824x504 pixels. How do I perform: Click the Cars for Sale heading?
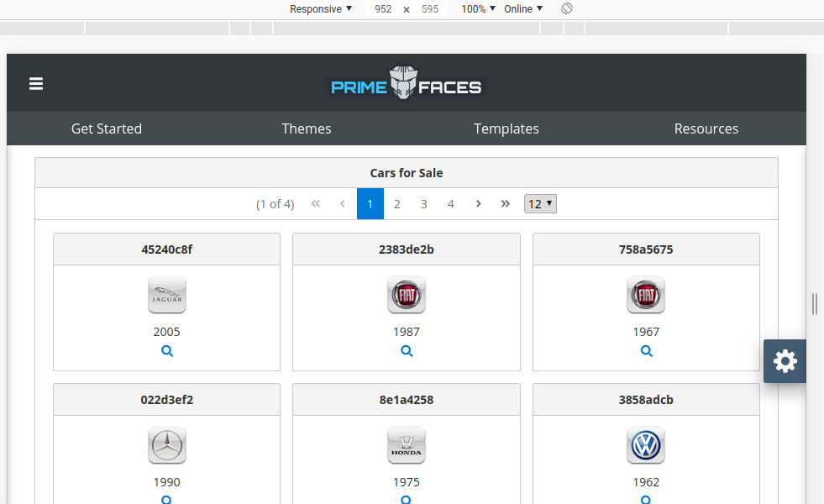point(407,173)
